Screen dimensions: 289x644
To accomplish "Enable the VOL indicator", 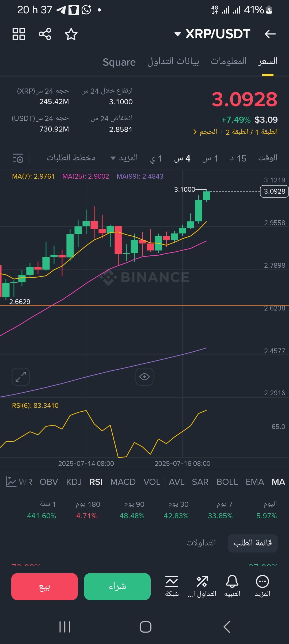I will point(152,482).
